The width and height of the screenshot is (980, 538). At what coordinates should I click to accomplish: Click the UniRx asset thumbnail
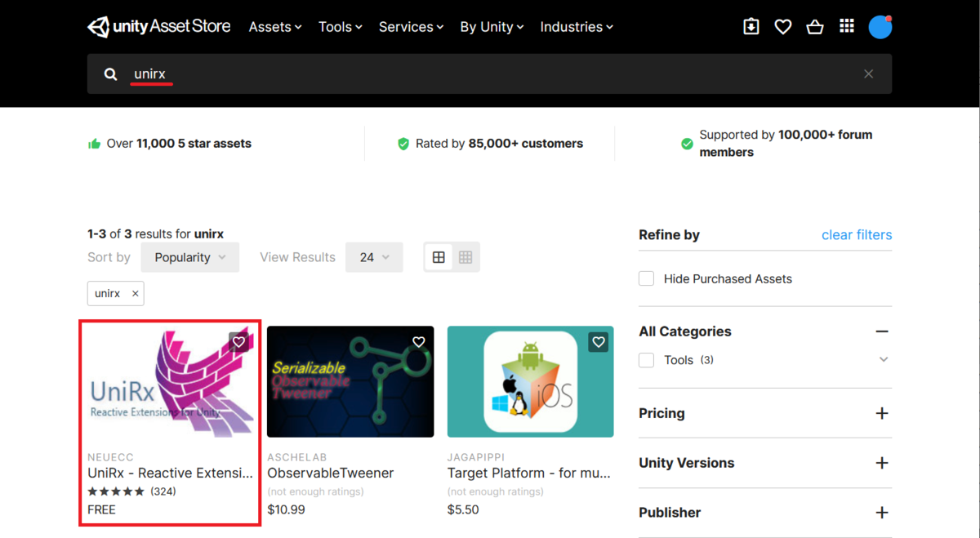point(171,382)
